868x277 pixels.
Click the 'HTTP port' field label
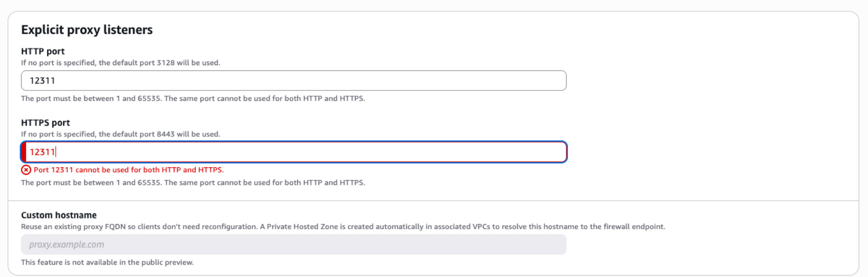point(43,51)
